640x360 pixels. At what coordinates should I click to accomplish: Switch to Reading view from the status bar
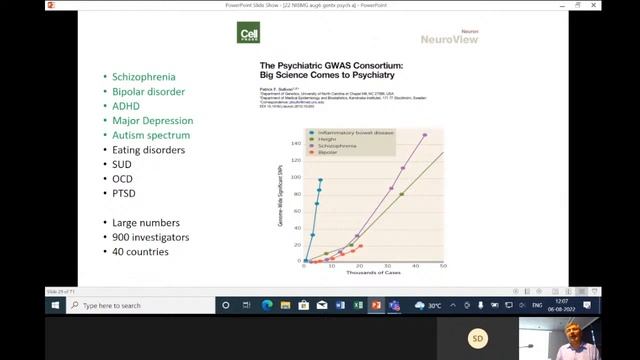pos(568,291)
